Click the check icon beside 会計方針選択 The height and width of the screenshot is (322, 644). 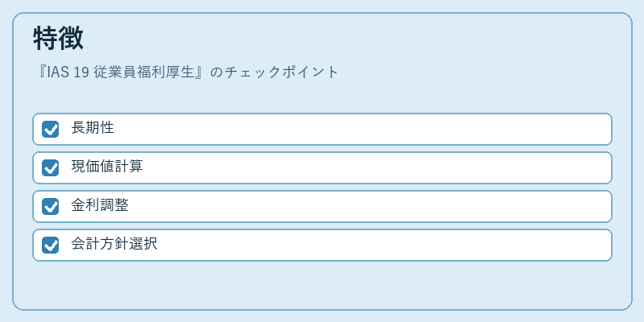tap(51, 246)
